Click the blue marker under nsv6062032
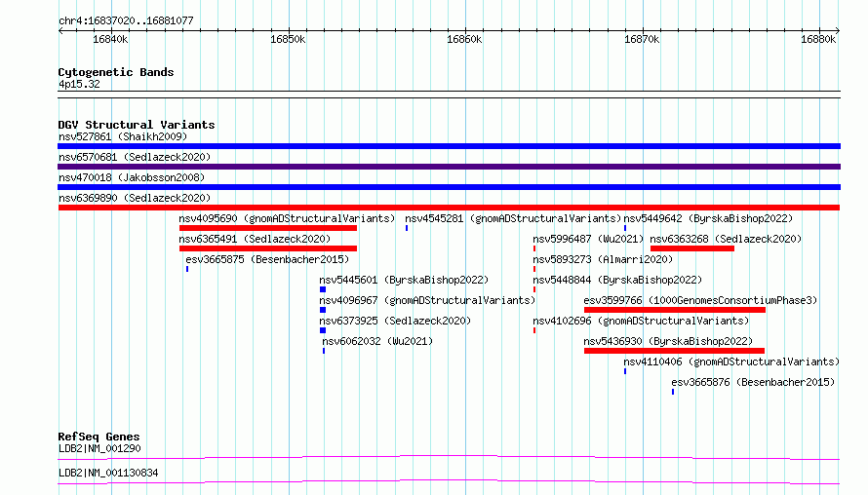 point(324,351)
